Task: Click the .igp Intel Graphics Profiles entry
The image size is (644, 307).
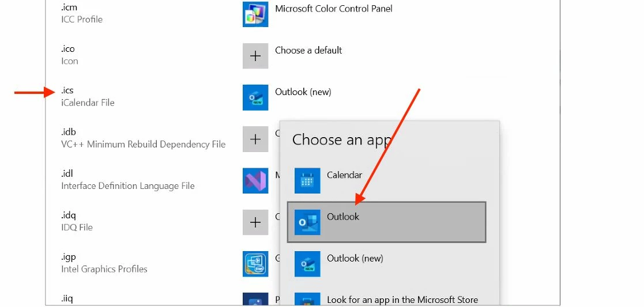Action: click(x=104, y=263)
